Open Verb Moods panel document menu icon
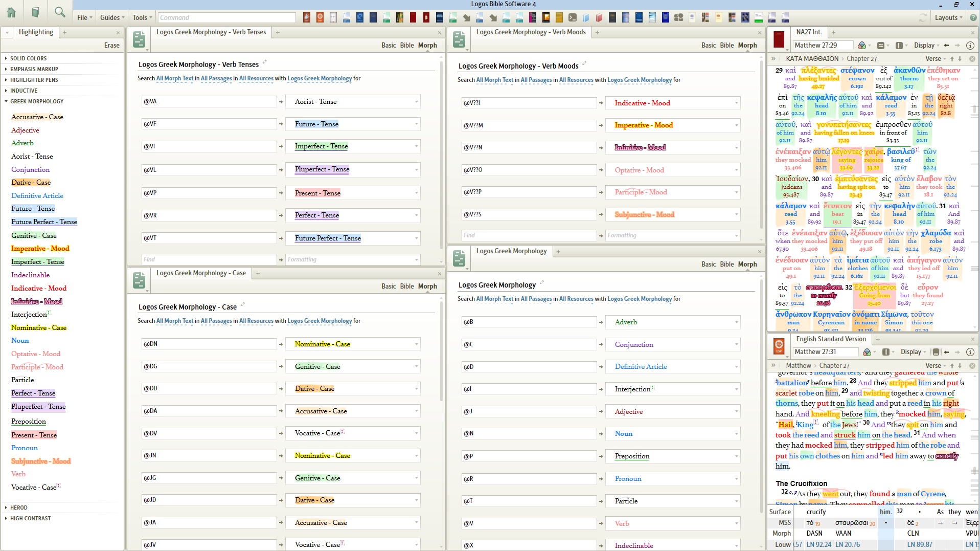 click(459, 39)
